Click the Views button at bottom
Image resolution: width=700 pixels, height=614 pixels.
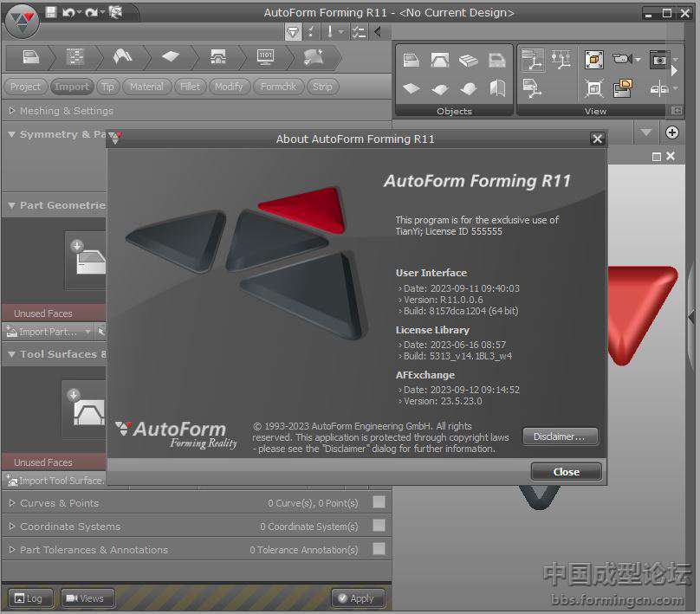87,598
